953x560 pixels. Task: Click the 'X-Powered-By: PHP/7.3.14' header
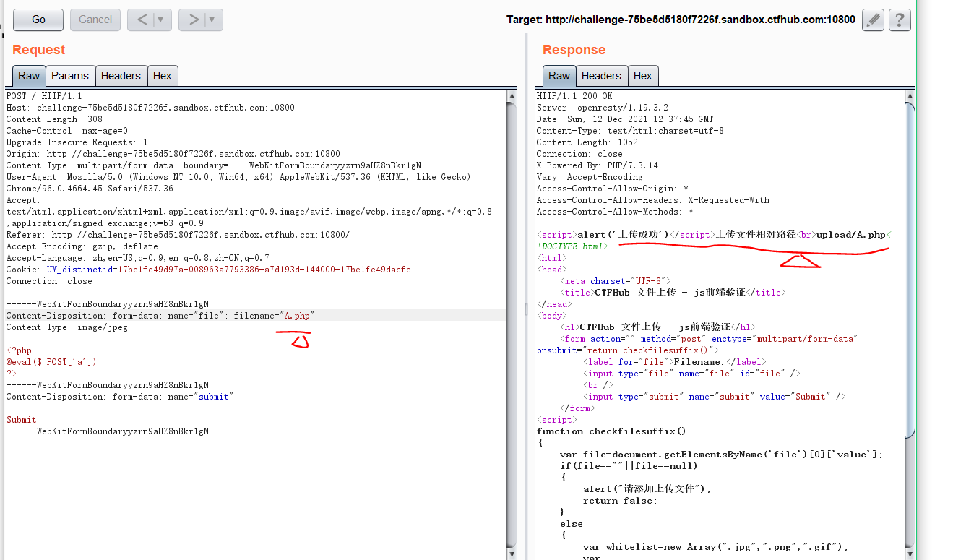click(598, 165)
